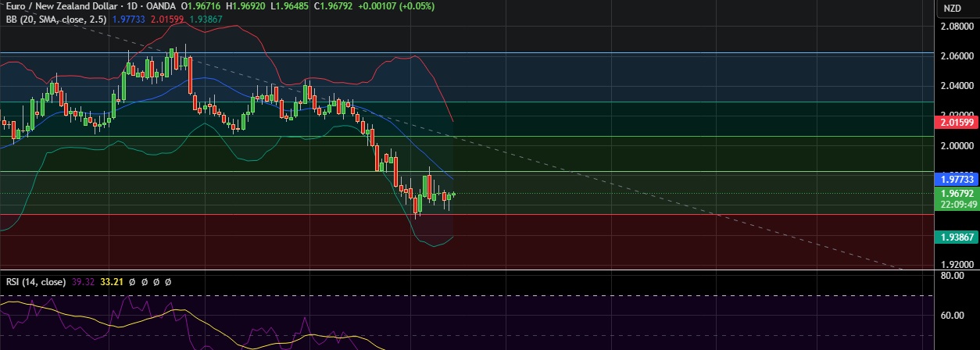Click the blue 1.97733 price axis tag
This screenshot has height=350, width=980.
[957, 179]
